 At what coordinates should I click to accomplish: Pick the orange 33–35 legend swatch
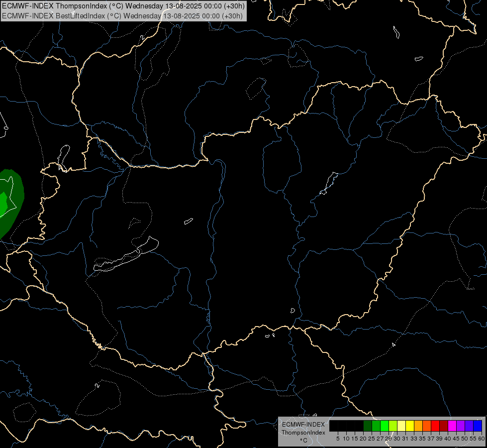pos(418,426)
